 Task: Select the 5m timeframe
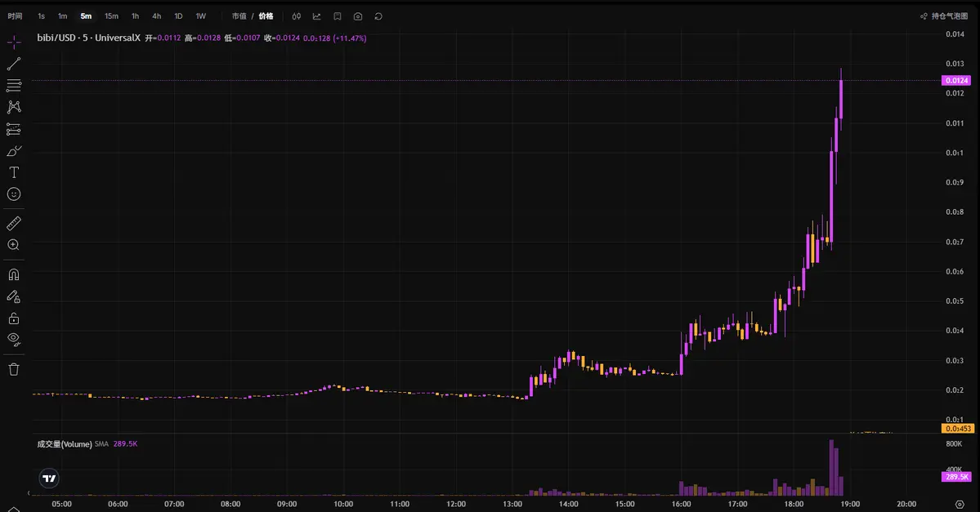(87, 16)
